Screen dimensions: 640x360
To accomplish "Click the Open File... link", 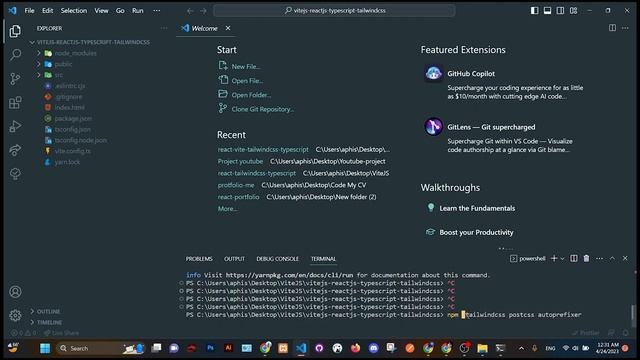I will (247, 81).
